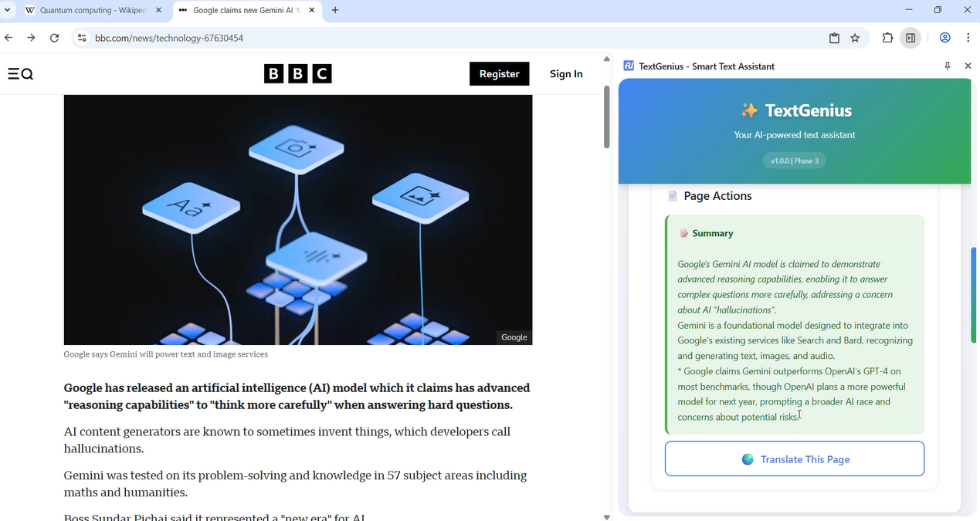The height and width of the screenshot is (521, 980).
Task: Click paragraph about 57 subject areas
Action: coord(296,484)
